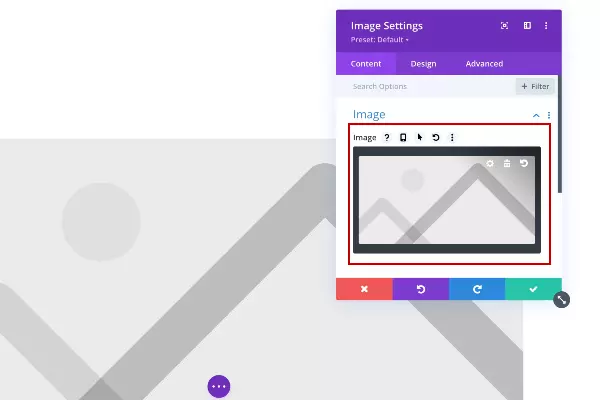Open image settings gear on the preview
Viewport: 600px width, 400px height.
click(x=490, y=163)
